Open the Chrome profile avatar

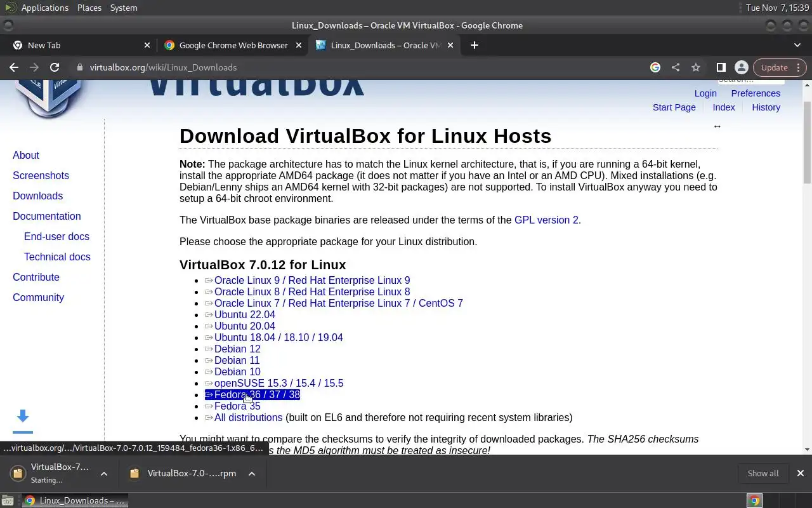(x=741, y=67)
